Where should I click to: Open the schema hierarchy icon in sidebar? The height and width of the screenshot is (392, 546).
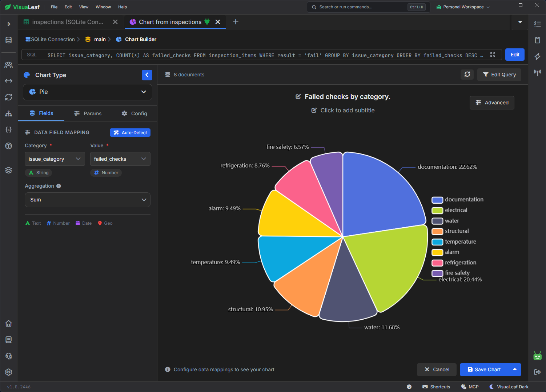tap(9, 113)
